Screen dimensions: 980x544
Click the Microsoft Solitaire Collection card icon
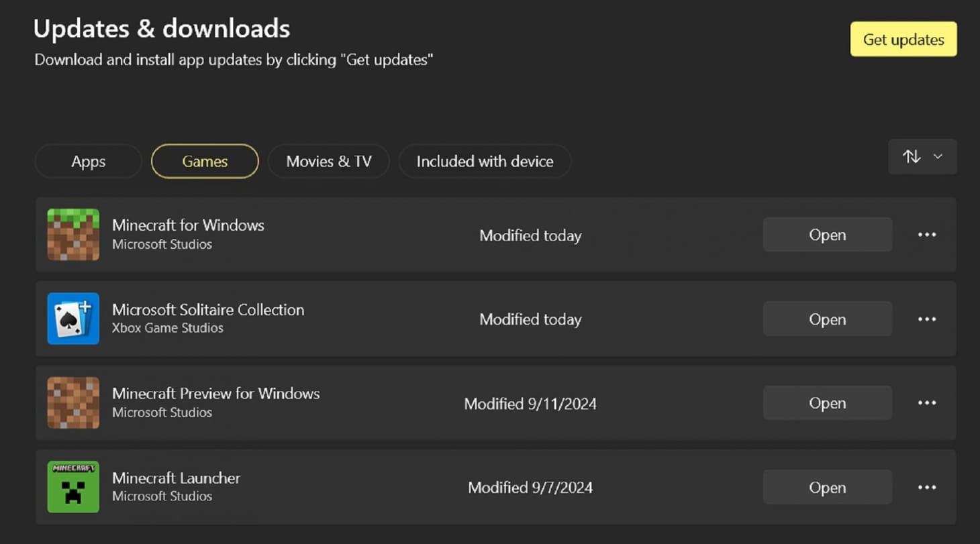point(72,319)
